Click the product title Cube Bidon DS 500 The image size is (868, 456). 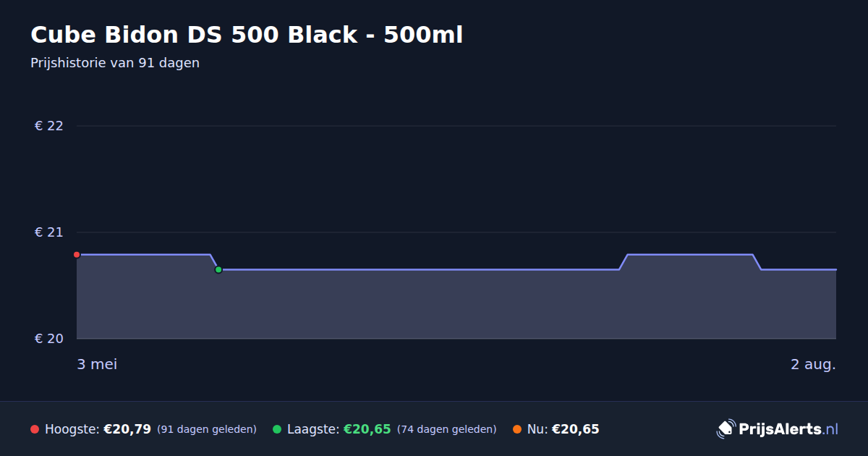(x=247, y=35)
